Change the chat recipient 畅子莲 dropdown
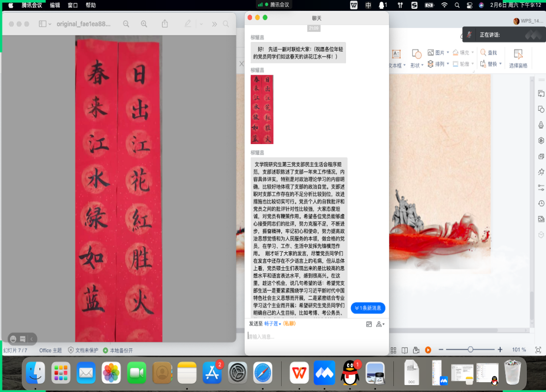The image size is (546, 392). click(273, 324)
